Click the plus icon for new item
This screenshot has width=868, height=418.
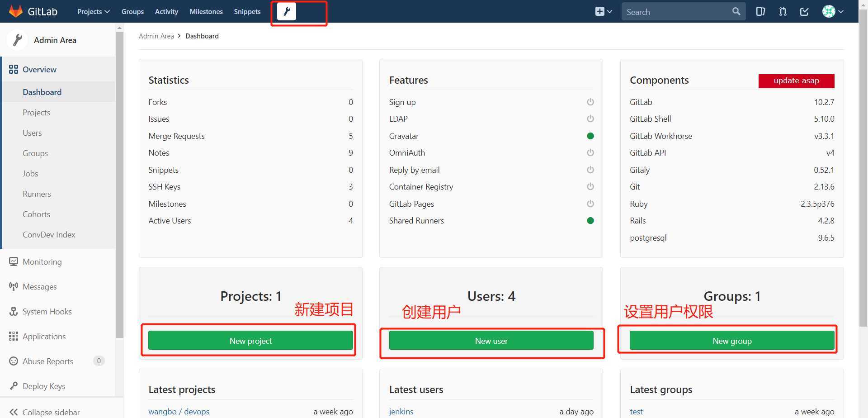coord(599,12)
